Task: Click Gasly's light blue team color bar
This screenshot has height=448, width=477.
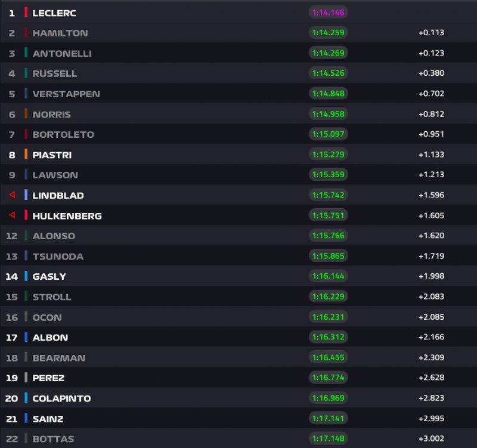Action: [26, 276]
